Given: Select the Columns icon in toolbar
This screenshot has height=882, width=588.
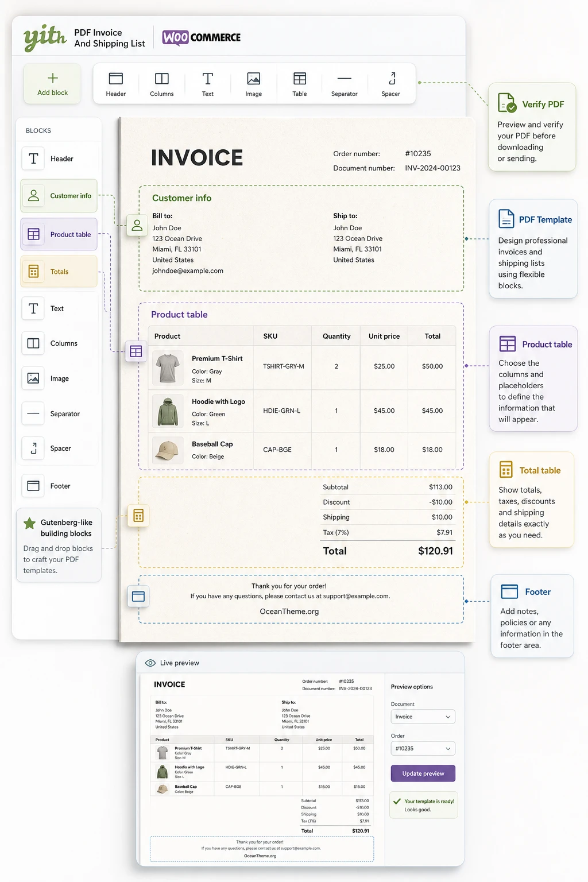Looking at the screenshot, I should point(162,79).
